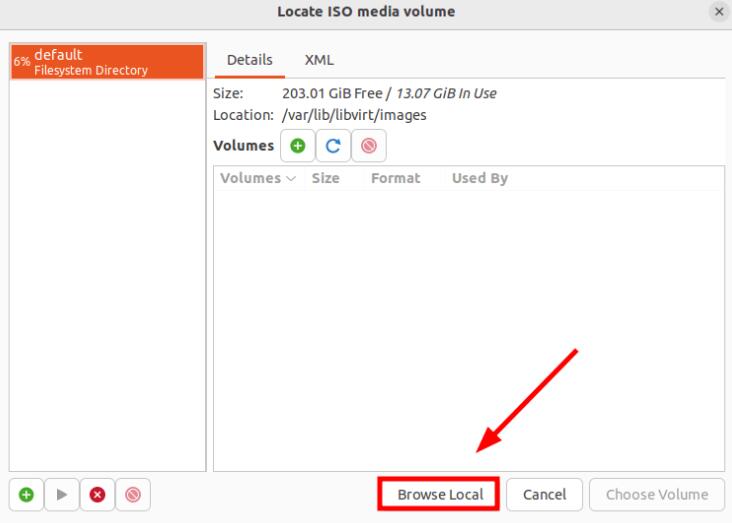Sort by the Volumes column header

(258, 178)
